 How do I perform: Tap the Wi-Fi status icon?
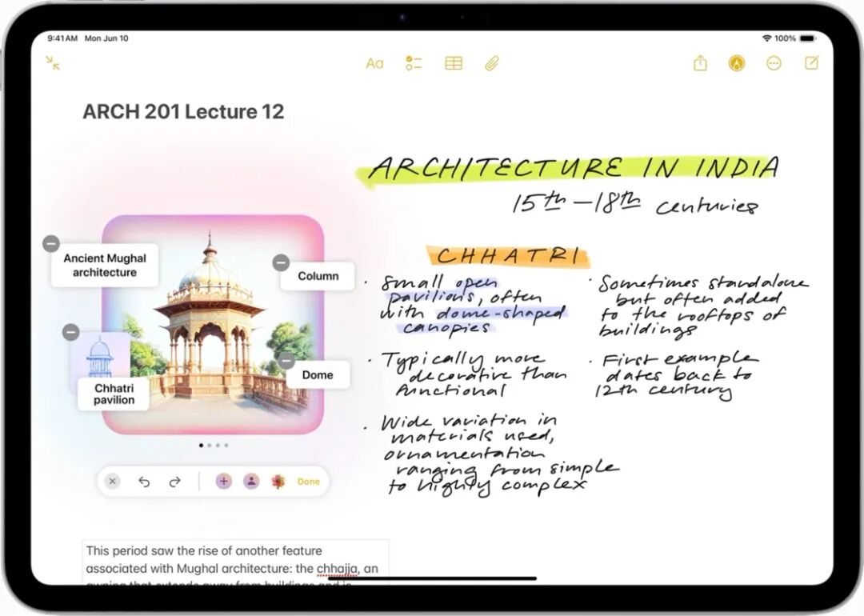coord(766,38)
